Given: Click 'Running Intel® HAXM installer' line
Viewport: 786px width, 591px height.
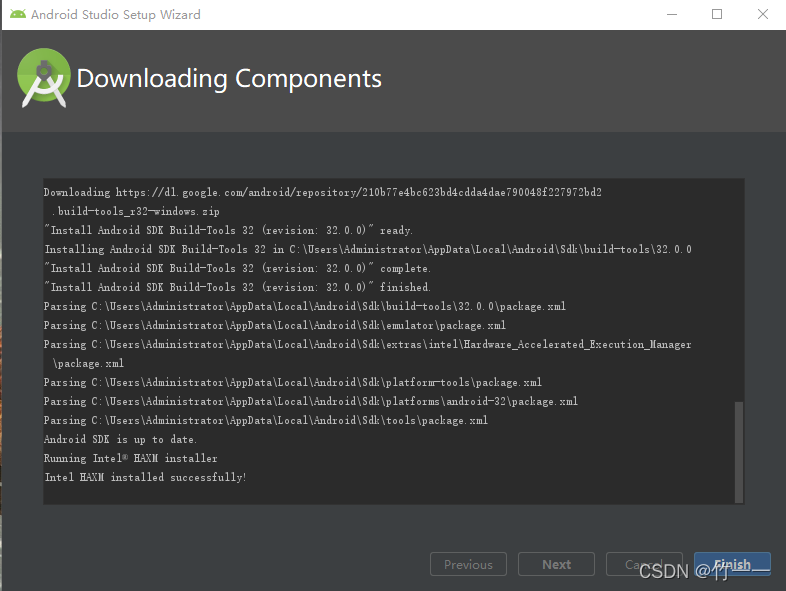Looking at the screenshot, I should (131, 458).
